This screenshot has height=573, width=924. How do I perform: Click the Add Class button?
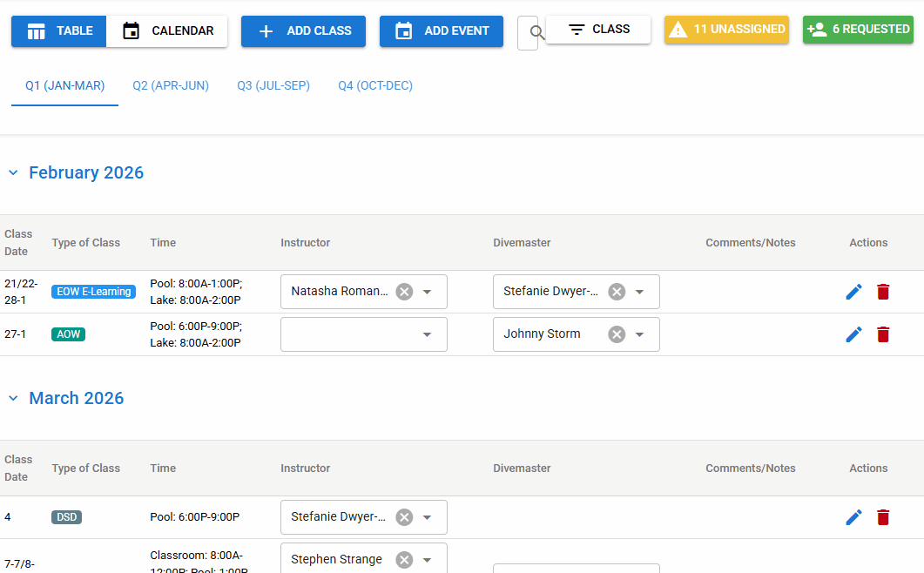coord(303,31)
